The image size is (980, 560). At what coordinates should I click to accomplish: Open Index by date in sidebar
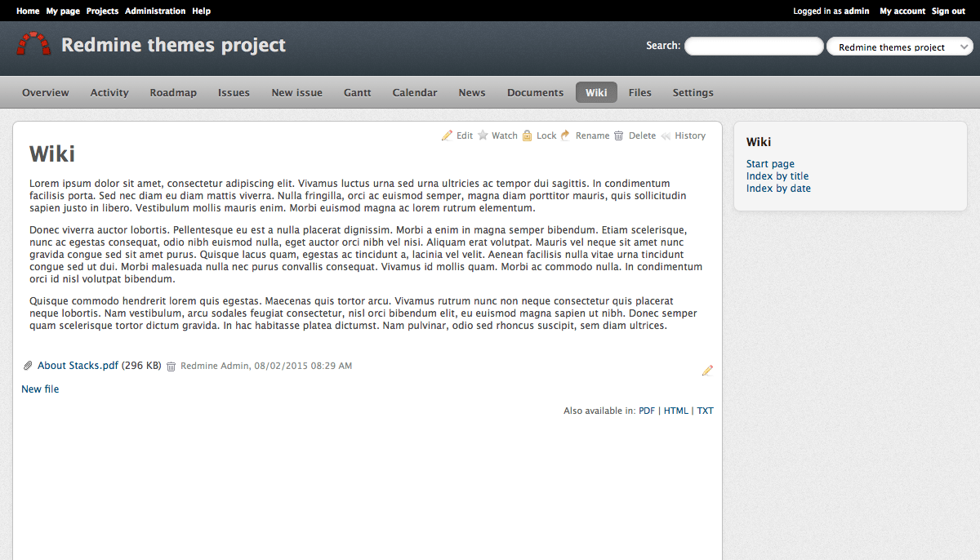[778, 189]
